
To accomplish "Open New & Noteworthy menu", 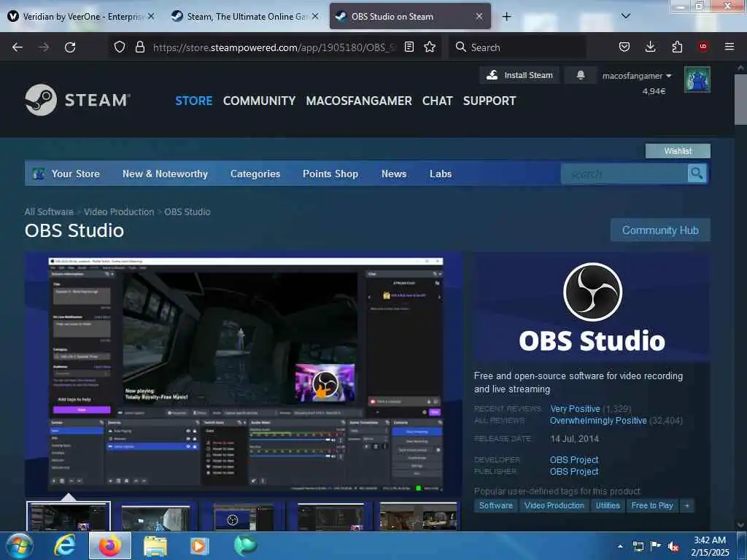I will 166,174.
